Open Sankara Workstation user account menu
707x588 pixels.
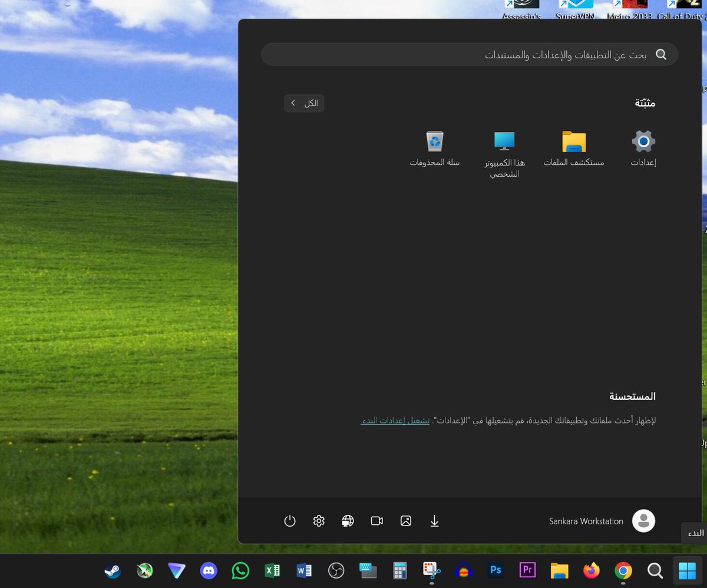[602, 521]
